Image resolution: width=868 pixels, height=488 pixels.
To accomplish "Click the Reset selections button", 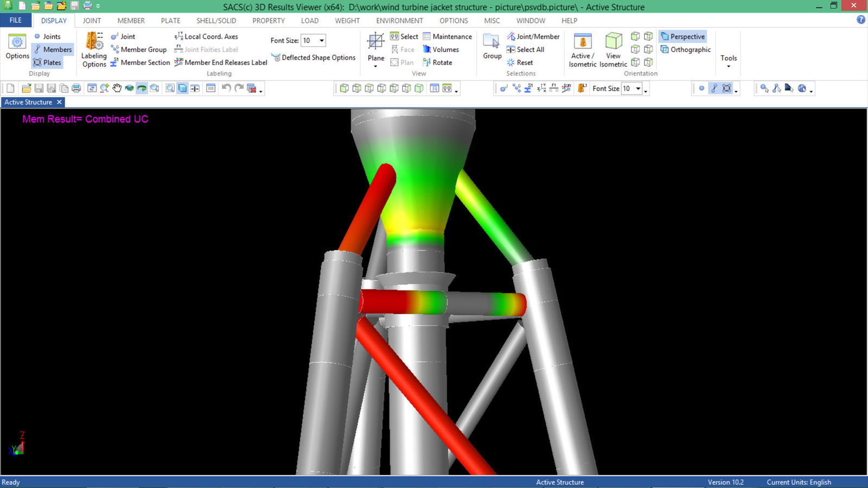I will 522,62.
